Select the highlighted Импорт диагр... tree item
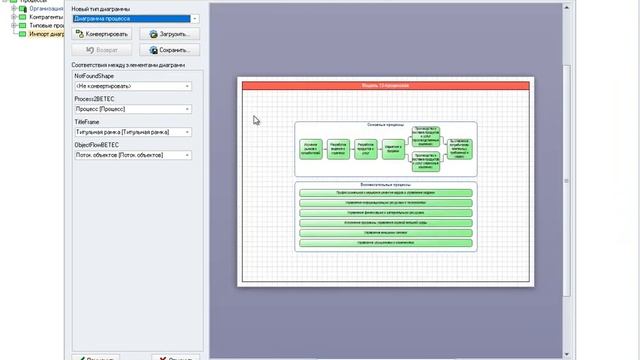 coord(46,34)
